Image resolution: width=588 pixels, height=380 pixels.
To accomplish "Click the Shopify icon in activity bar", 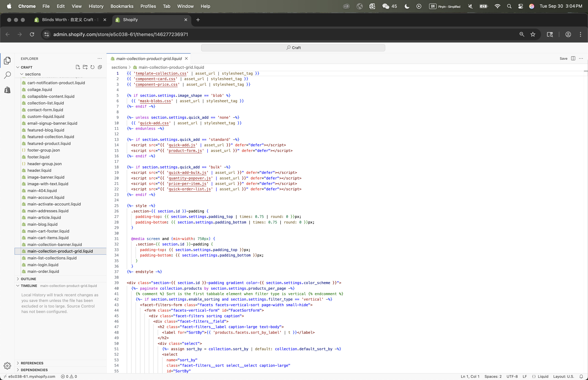I will 7,90.
